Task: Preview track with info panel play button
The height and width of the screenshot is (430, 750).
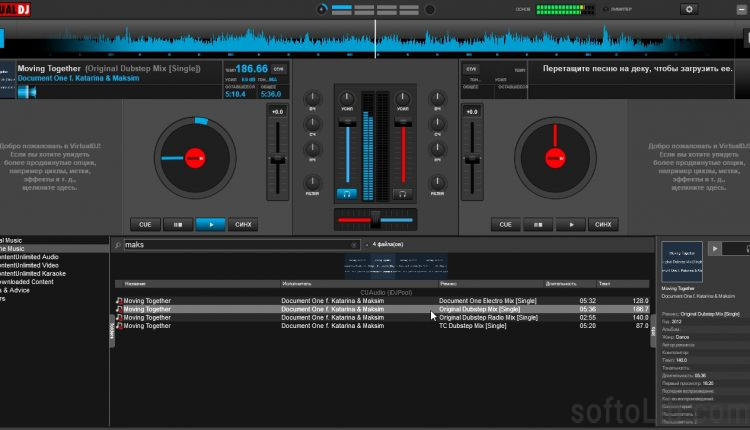Action: coord(715,249)
